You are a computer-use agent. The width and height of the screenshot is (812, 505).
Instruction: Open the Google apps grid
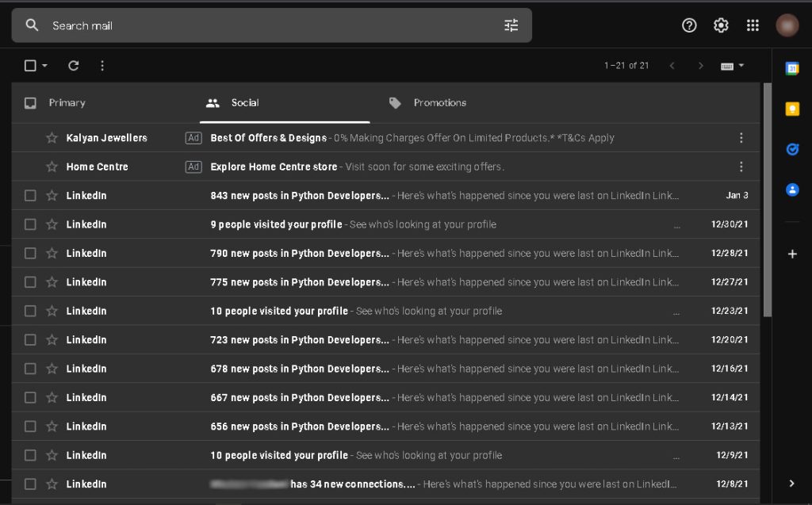(753, 25)
